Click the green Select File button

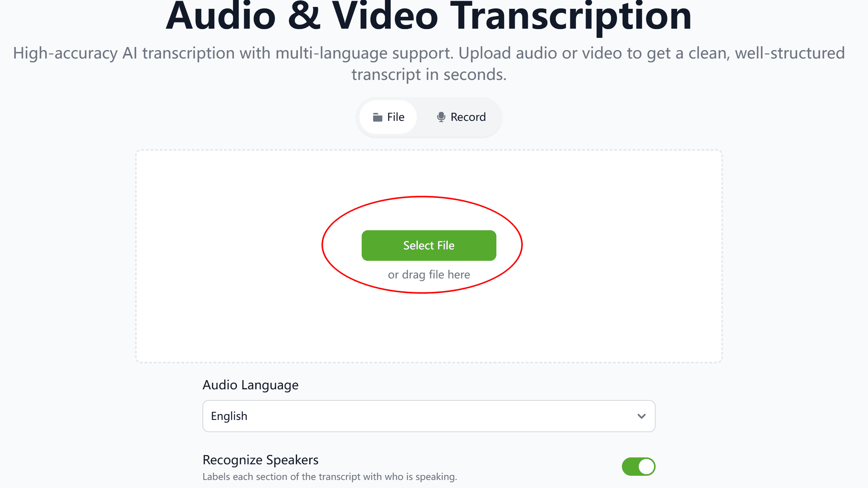429,246
